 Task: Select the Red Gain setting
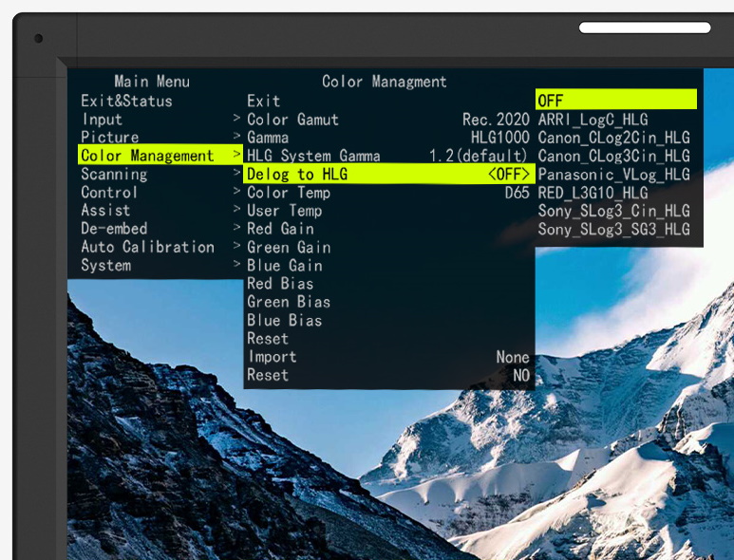tap(280, 229)
